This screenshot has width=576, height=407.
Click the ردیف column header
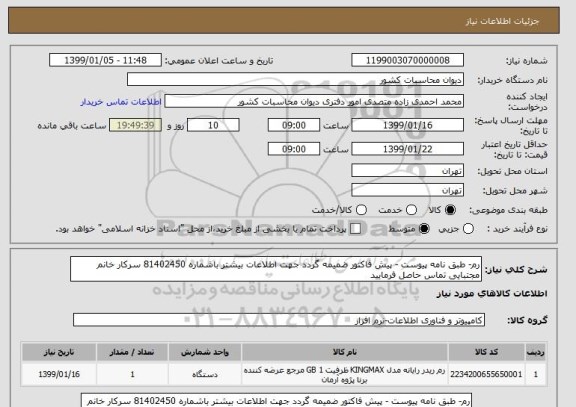pos(536,352)
